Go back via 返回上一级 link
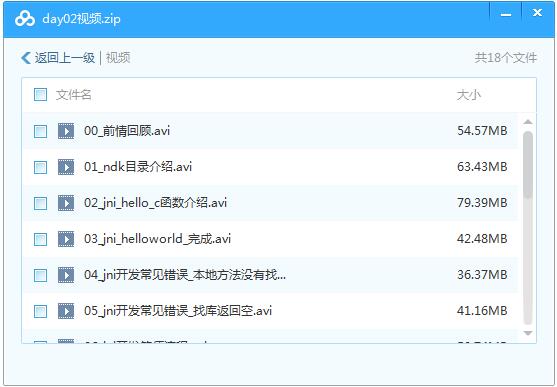The image size is (557, 387). (x=65, y=58)
